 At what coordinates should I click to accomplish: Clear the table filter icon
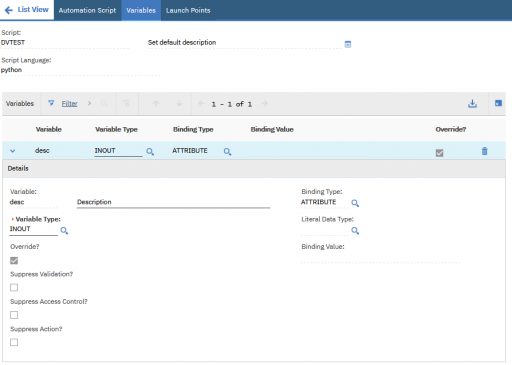(126, 103)
